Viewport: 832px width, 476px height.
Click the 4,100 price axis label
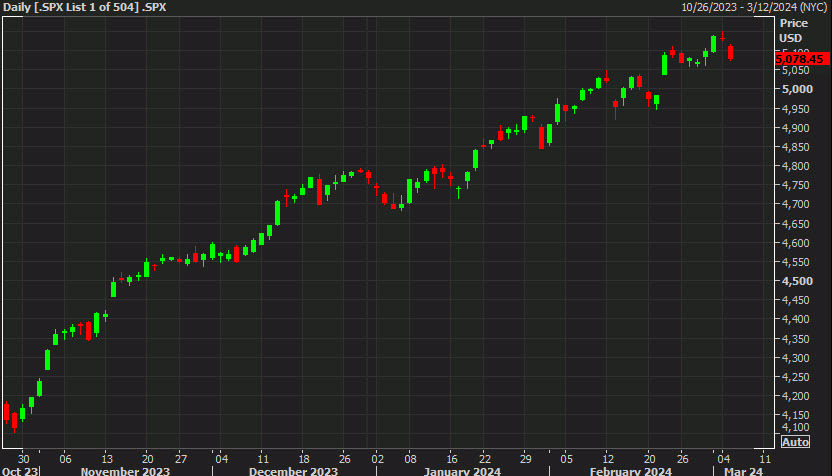coord(795,427)
